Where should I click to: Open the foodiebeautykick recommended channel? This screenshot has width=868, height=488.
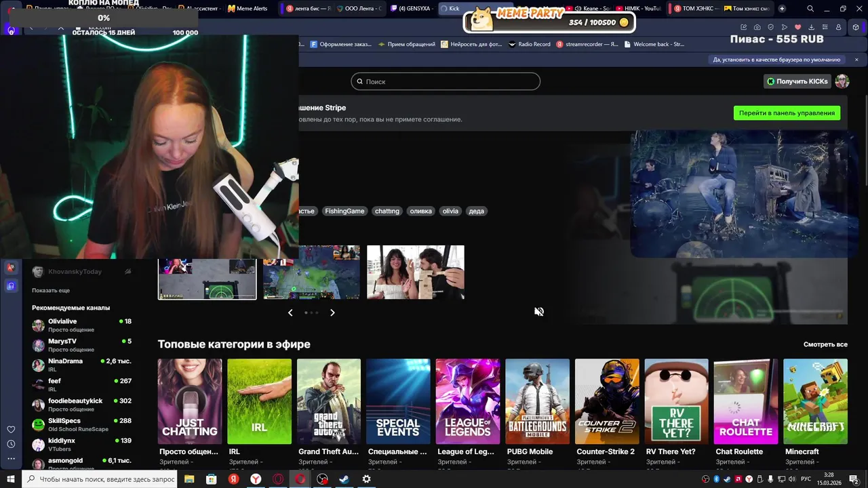point(81,405)
